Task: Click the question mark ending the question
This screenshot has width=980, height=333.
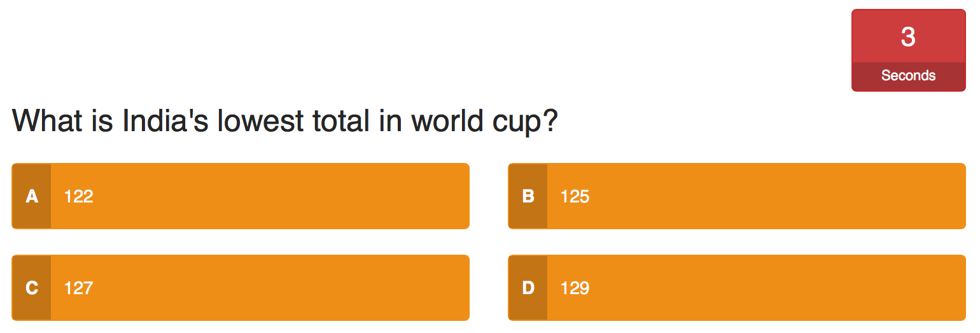Action: (x=549, y=121)
